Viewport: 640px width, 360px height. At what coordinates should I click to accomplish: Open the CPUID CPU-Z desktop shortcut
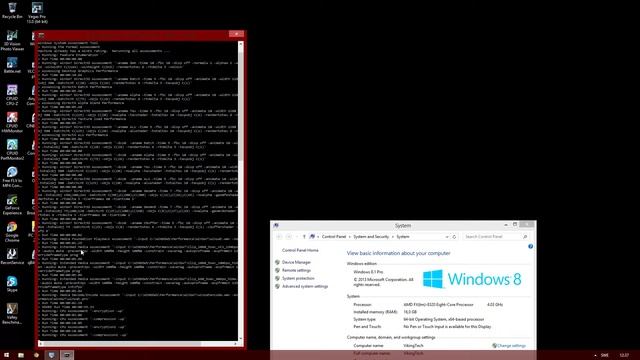[x=12, y=95]
